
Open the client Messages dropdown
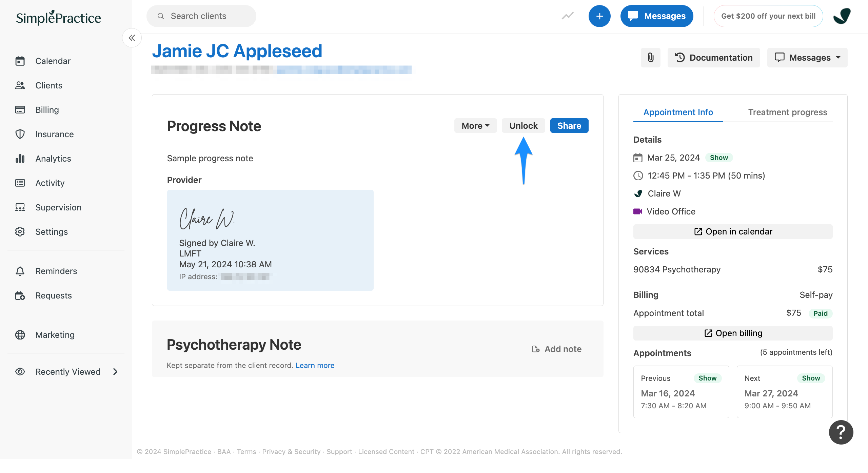[807, 58]
